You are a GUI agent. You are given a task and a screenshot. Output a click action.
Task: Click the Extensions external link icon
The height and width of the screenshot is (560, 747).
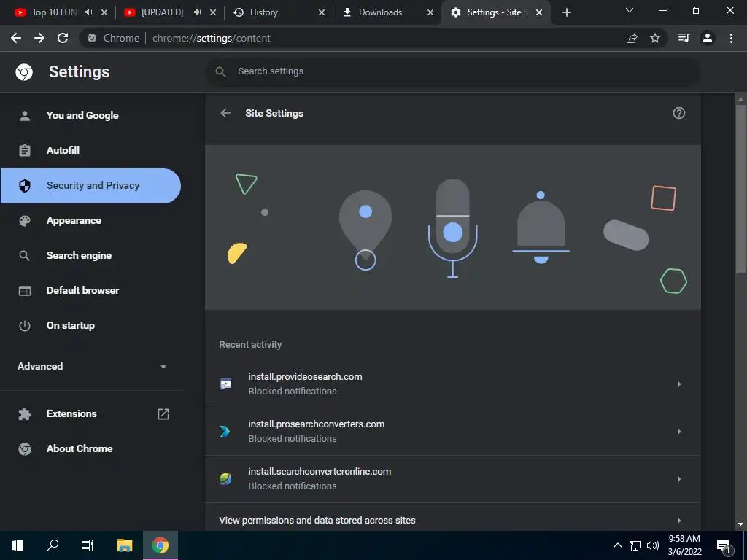click(x=163, y=414)
